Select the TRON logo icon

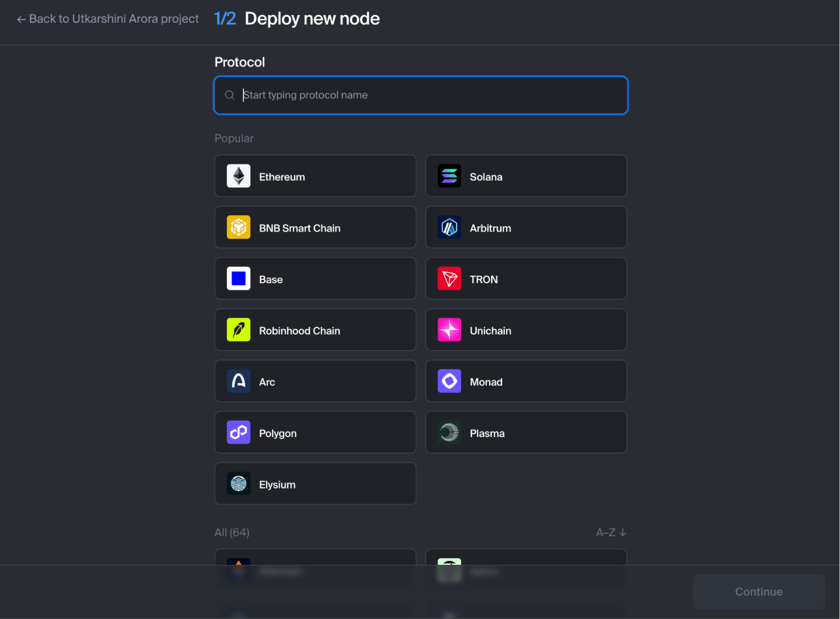tap(449, 279)
